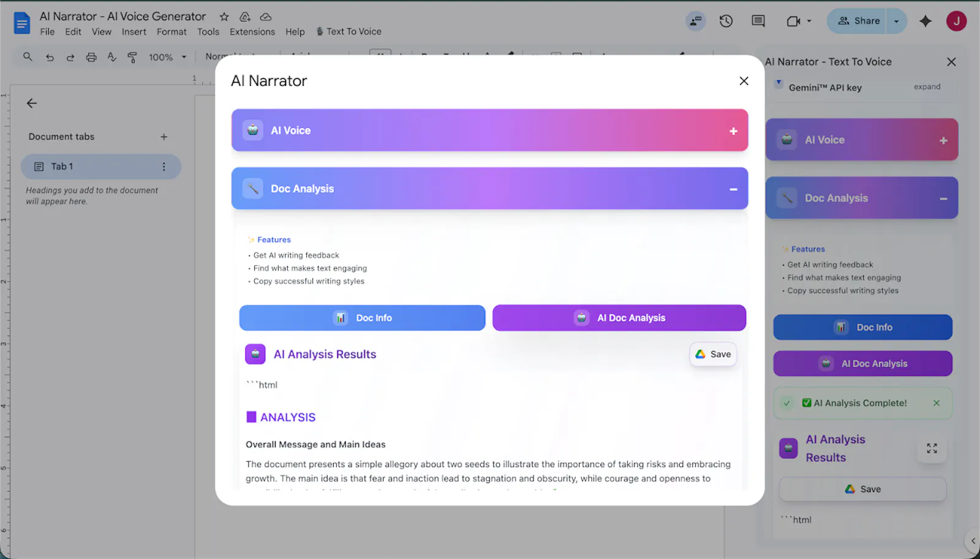This screenshot has height=559, width=980.
Task: Open the Text To Voice menu
Action: [349, 32]
